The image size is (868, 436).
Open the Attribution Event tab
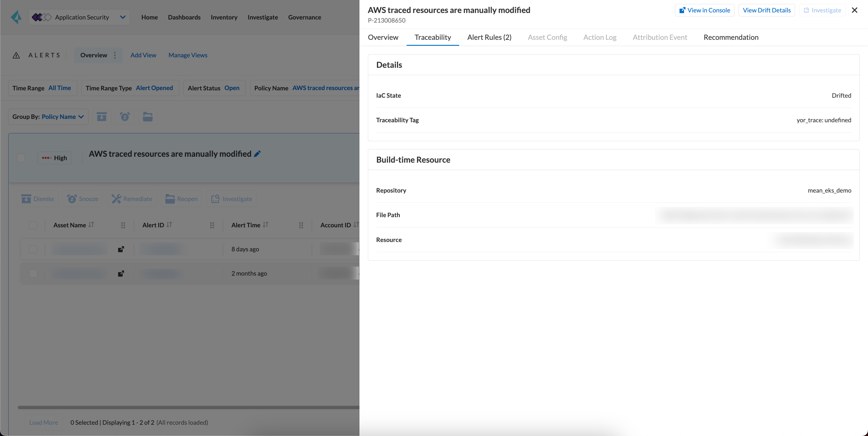(660, 37)
